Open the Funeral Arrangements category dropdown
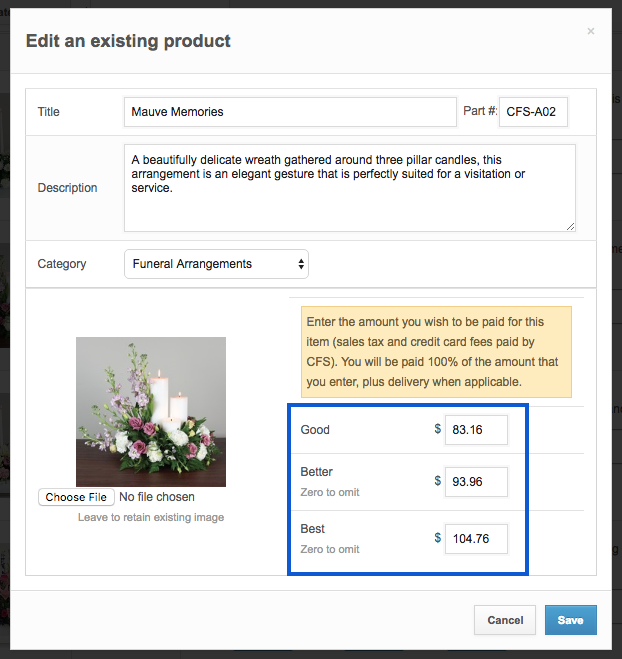Image resolution: width=622 pixels, height=659 pixels. point(216,264)
